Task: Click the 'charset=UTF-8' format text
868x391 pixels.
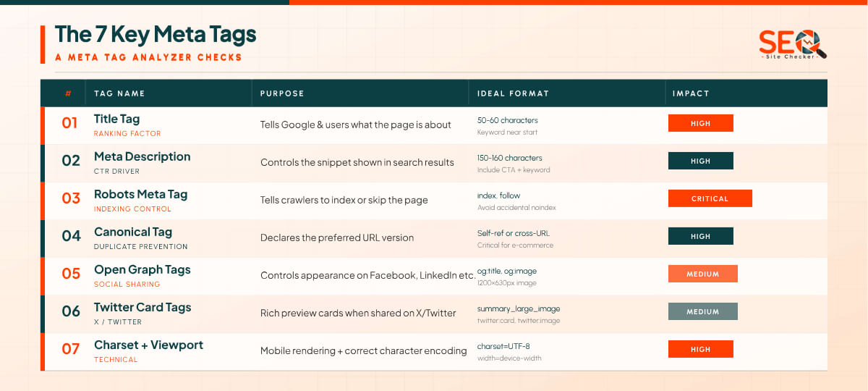Action: 503,346
